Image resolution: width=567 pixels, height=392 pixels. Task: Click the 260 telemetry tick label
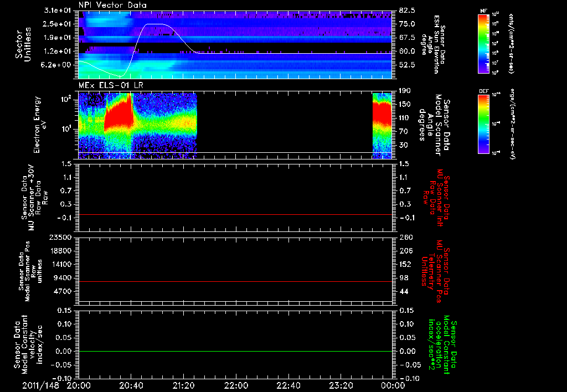(x=405, y=237)
